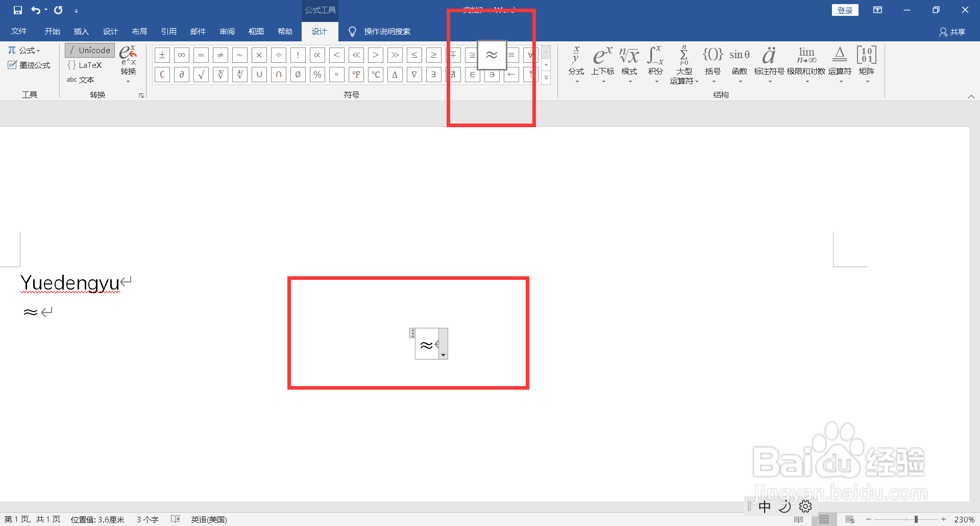Open the 标注符号 accent structures
Viewport: 980px width, 526px height.
coord(769,64)
